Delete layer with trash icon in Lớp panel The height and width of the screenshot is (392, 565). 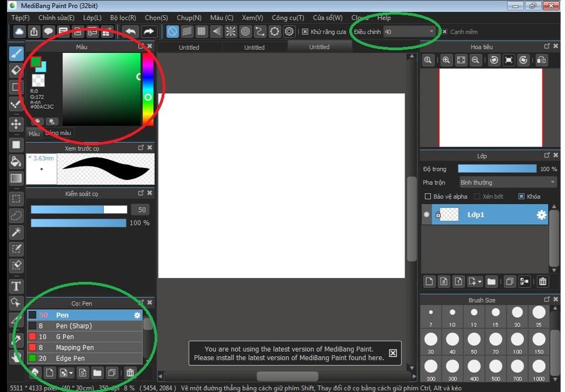(x=543, y=282)
